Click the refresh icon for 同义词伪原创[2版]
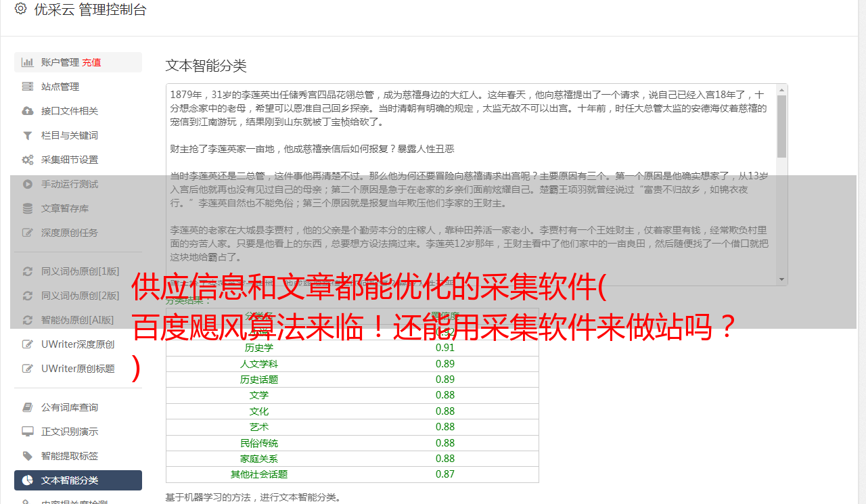The image size is (866, 504). click(x=28, y=296)
